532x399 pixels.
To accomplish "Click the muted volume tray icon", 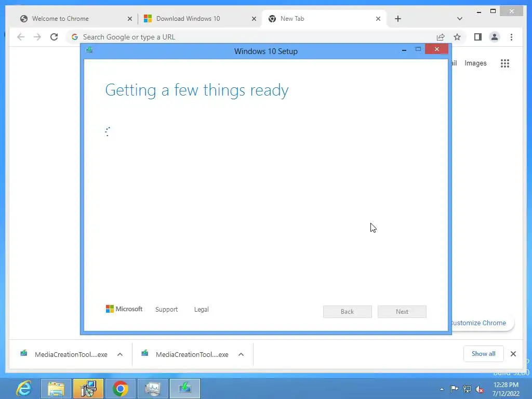I will pos(480,389).
